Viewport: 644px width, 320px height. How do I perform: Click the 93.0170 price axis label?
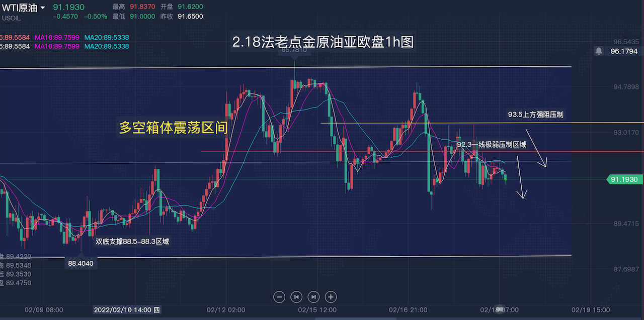click(x=626, y=133)
